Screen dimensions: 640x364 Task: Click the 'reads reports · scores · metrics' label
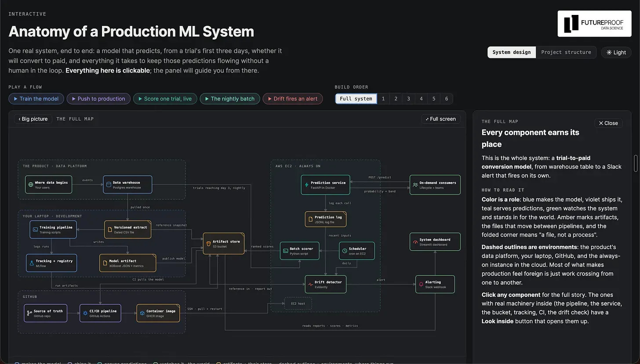click(x=330, y=326)
